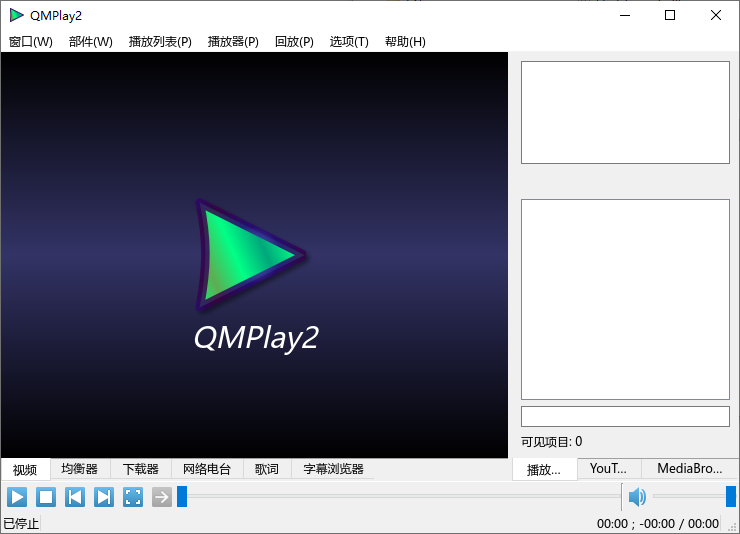Viewport: 740px width, 534px height.
Task: Open the 选项(T) menu
Action: click(349, 42)
